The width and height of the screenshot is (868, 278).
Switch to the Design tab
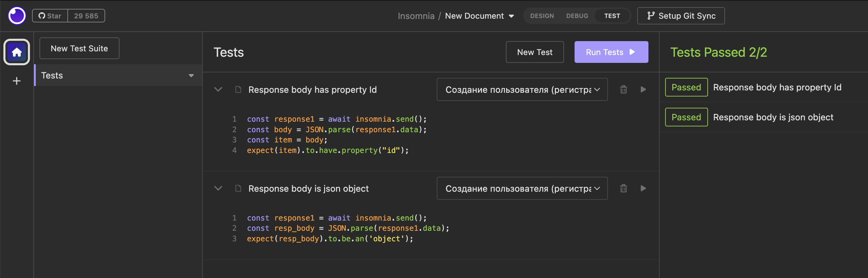click(x=542, y=16)
